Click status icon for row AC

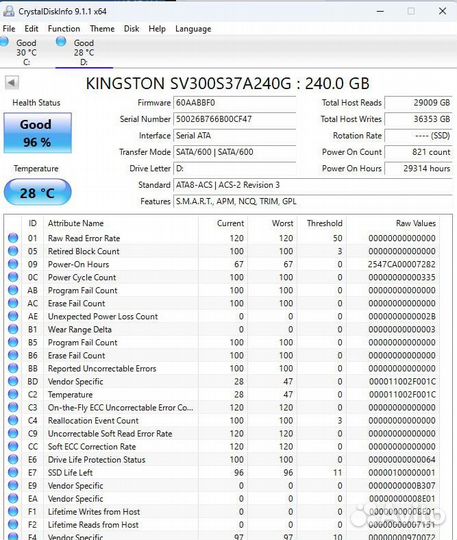pyautogui.click(x=13, y=303)
